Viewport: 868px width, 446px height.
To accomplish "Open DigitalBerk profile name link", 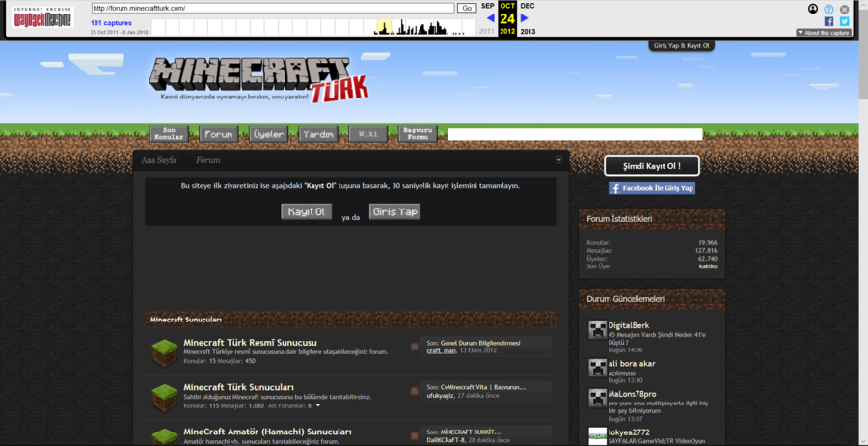I will [629, 325].
